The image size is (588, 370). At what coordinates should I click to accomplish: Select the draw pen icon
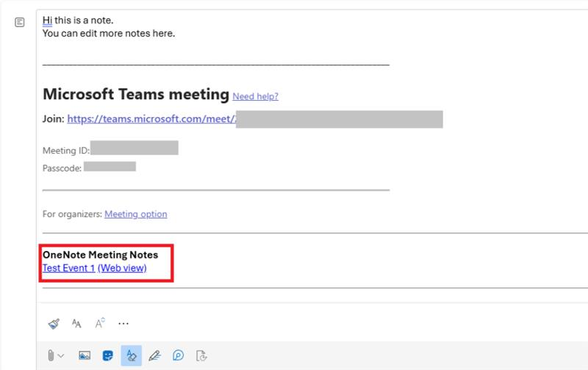(154, 355)
